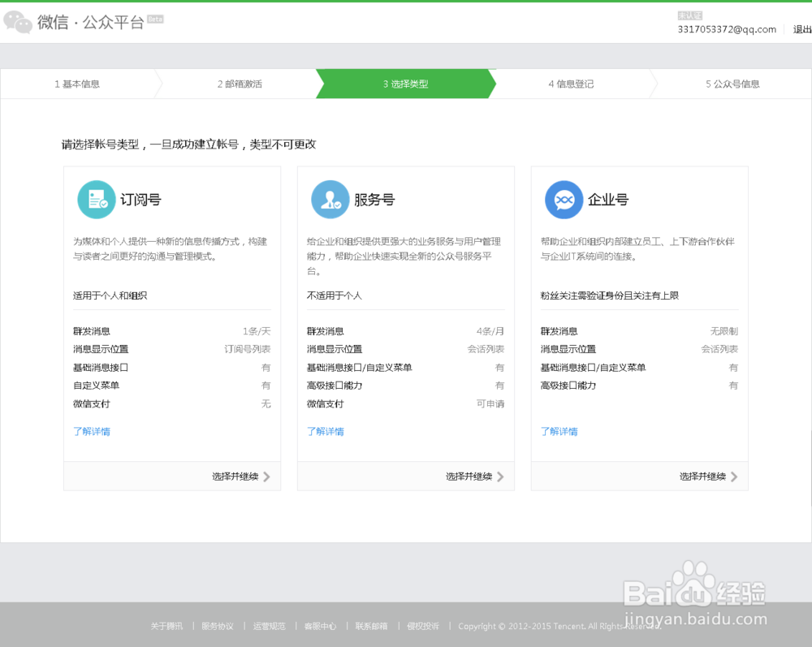Open 了解详情 link under 服务号
Viewport: 812px width, 647px height.
point(326,432)
